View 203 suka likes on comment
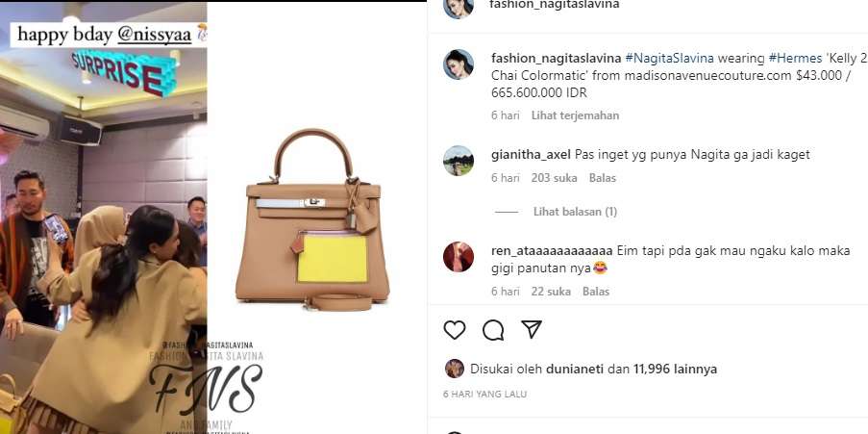 pyautogui.click(x=554, y=178)
